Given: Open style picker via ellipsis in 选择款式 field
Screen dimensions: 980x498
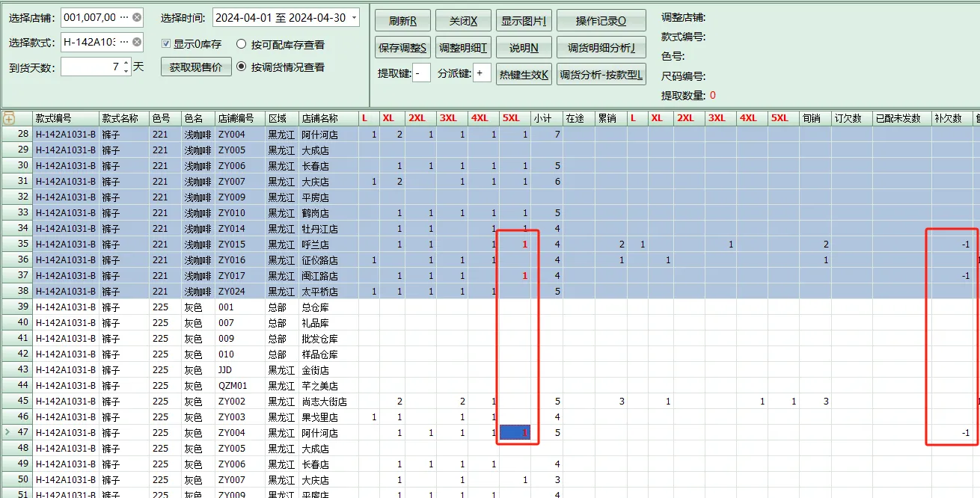Looking at the screenshot, I should pyautogui.click(x=125, y=42).
